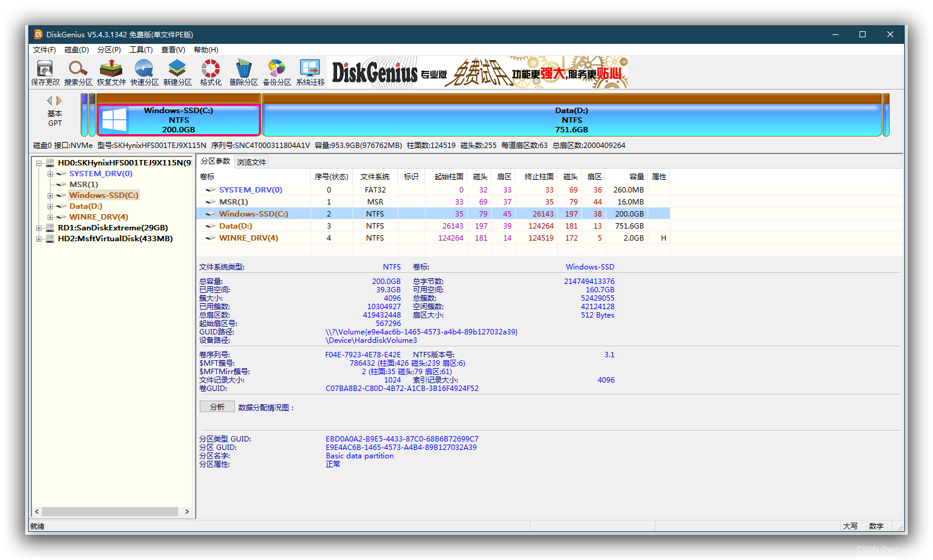Image resolution: width=933 pixels, height=560 pixels.
Task: Click the DiskGenius 专业版 advertisement banner
Action: [x=479, y=72]
